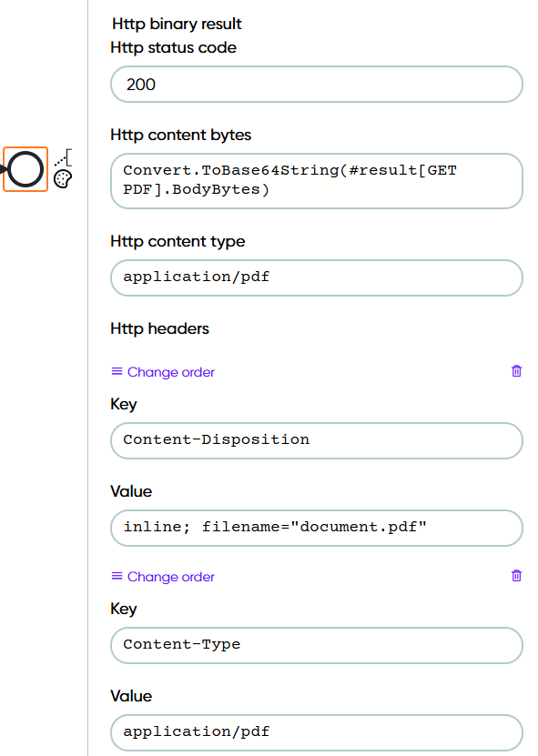The height and width of the screenshot is (756, 538).
Task: Delete the Content-Type header with the trash icon
Action: (x=516, y=576)
